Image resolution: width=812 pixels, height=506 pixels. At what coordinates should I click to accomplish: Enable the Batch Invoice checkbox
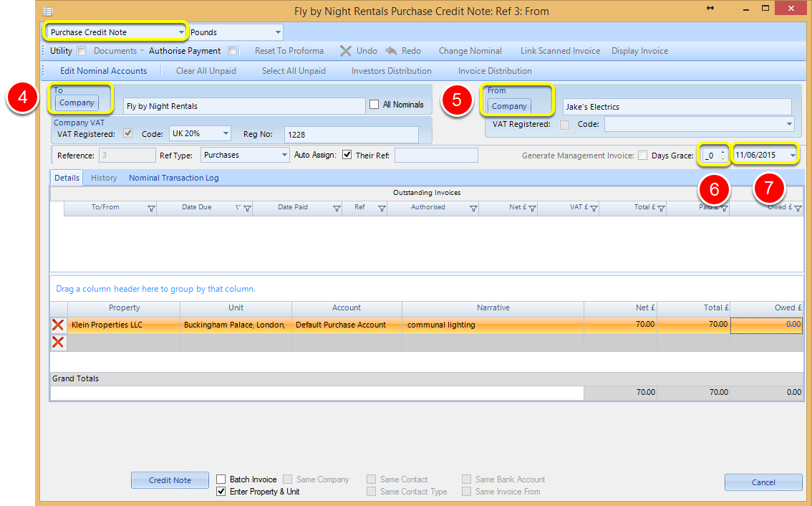pyautogui.click(x=221, y=479)
